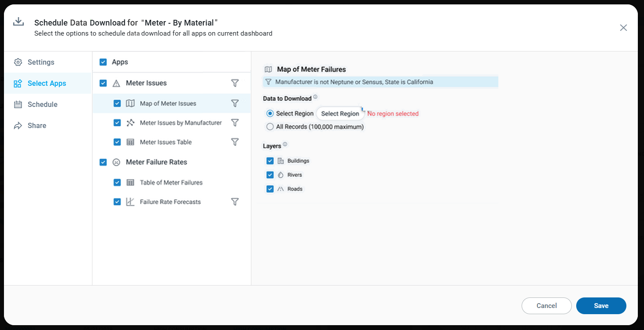Toggle the Rivers layer checkbox
Viewport: 644px width, 330px height.
(x=270, y=175)
